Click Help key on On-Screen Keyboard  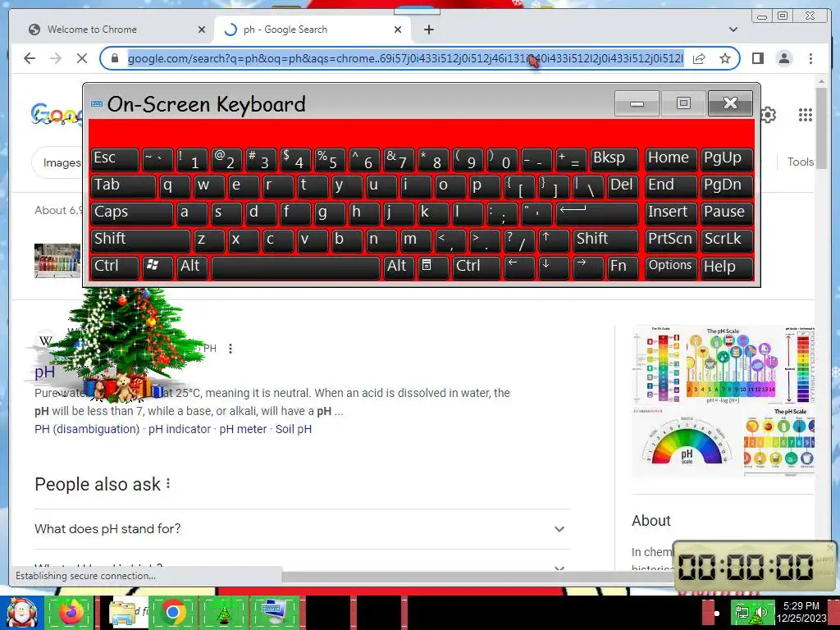pyautogui.click(x=727, y=267)
